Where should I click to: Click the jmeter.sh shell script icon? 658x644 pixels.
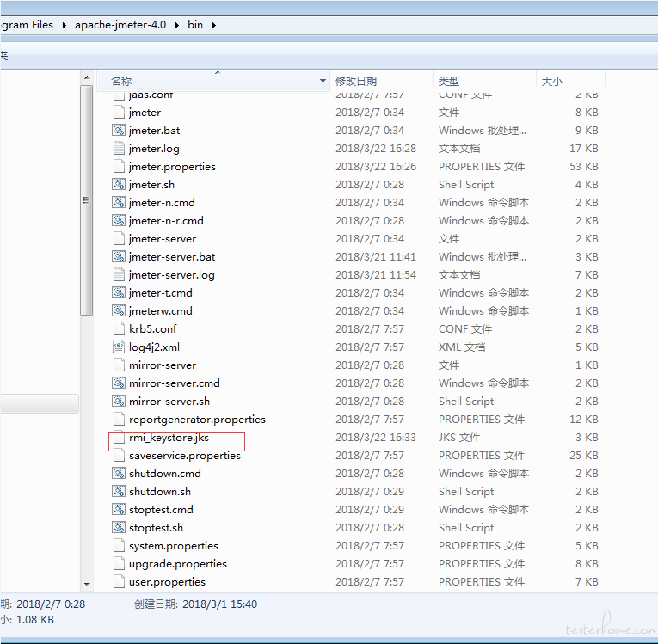point(119,185)
